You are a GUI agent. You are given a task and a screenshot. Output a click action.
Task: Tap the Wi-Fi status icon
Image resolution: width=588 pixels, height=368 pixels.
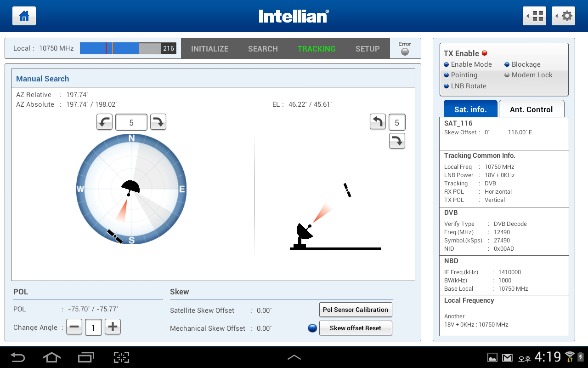click(x=570, y=357)
